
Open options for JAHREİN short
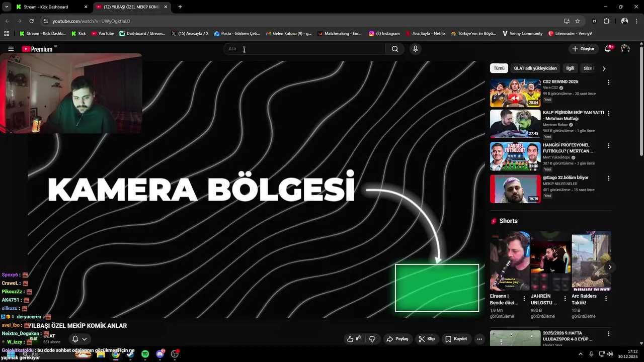tap(565, 299)
